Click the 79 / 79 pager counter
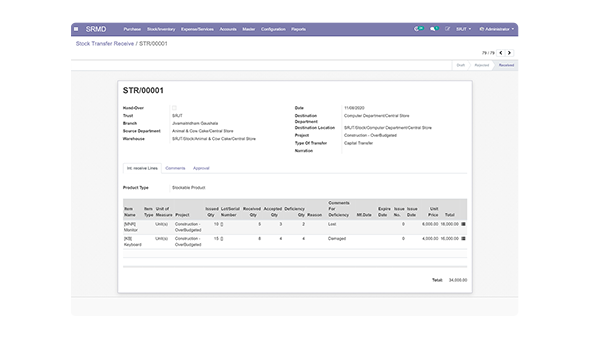Image resolution: width=590 pixels, height=360 pixels. pyautogui.click(x=488, y=53)
